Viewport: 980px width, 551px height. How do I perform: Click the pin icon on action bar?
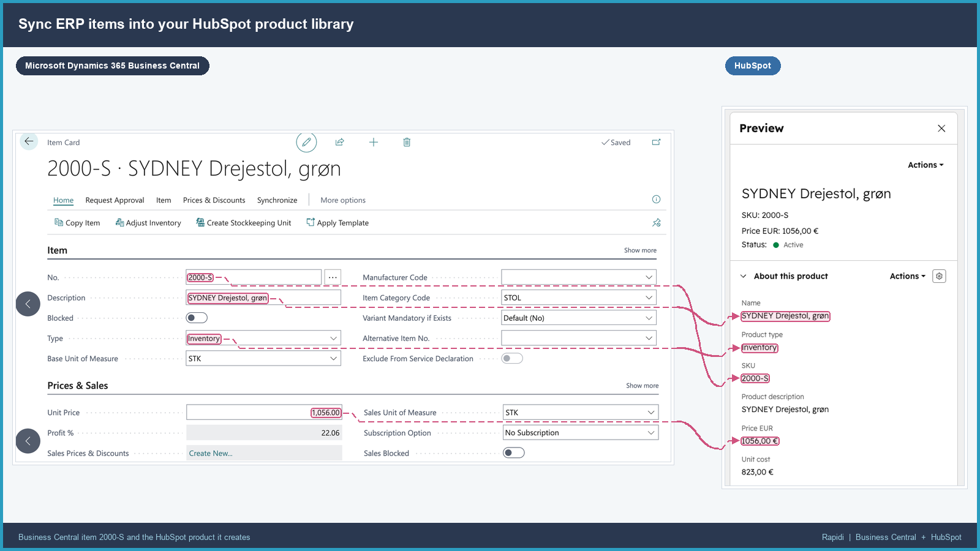pos(656,223)
